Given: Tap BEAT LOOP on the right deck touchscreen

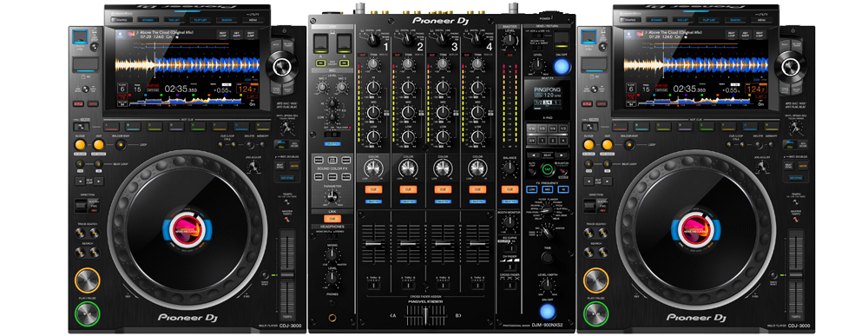Looking at the screenshot, I should [731, 35].
